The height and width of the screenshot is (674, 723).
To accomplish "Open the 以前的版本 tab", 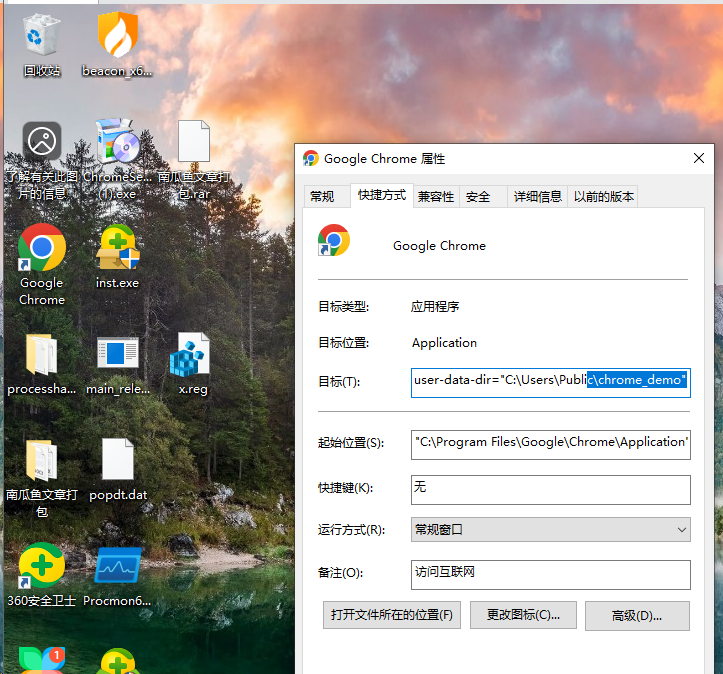I will [x=604, y=197].
